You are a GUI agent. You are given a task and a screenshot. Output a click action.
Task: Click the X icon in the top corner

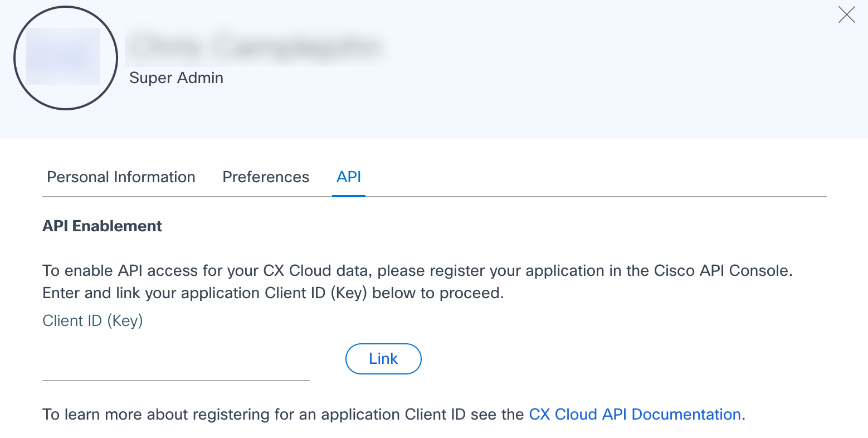pos(846,15)
